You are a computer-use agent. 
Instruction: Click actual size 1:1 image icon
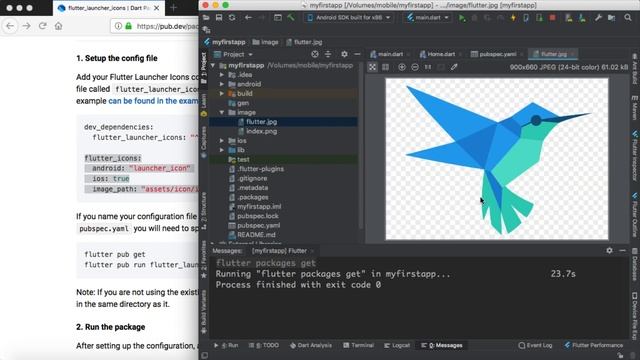click(x=428, y=67)
